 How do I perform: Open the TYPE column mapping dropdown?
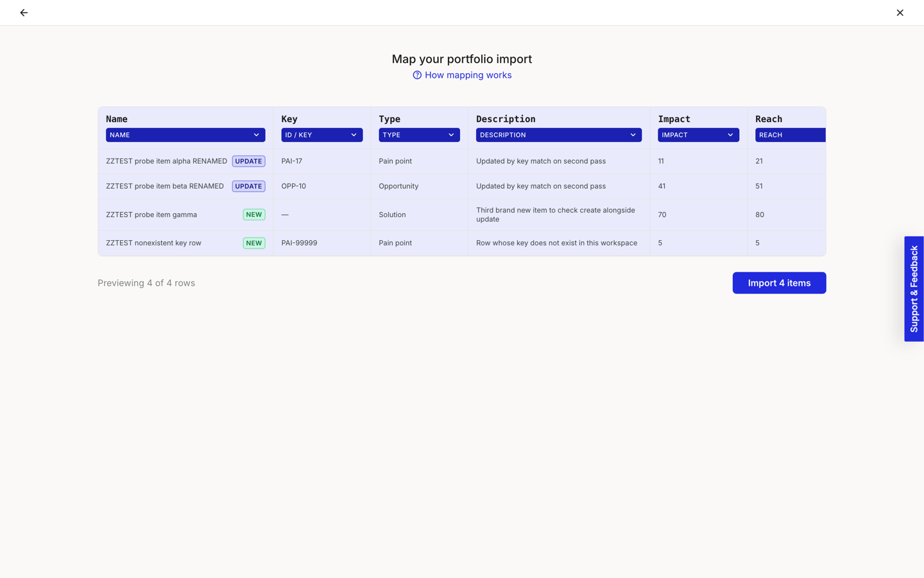coord(419,135)
